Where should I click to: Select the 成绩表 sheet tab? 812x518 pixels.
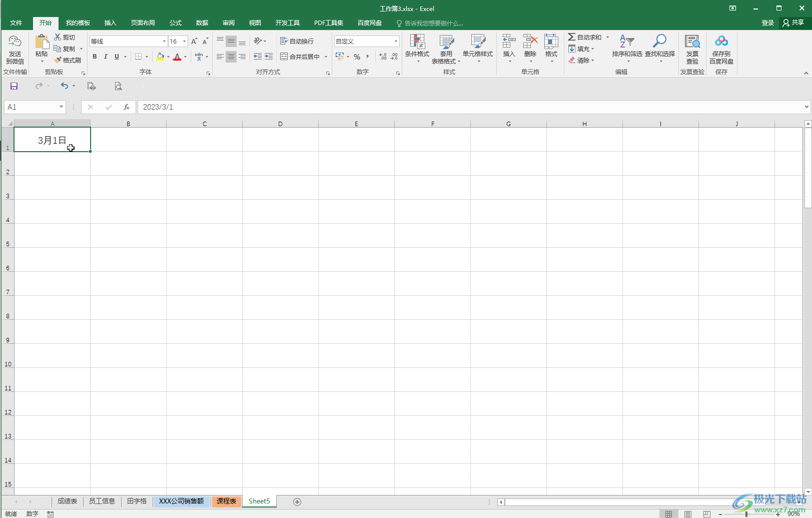[67, 501]
